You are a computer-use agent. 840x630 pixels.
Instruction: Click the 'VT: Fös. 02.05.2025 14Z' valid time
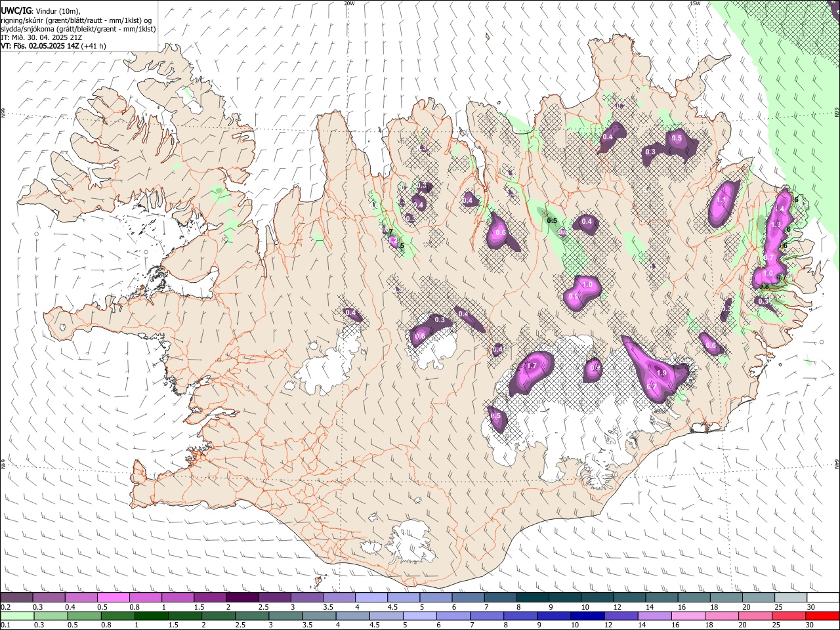(x=40, y=46)
